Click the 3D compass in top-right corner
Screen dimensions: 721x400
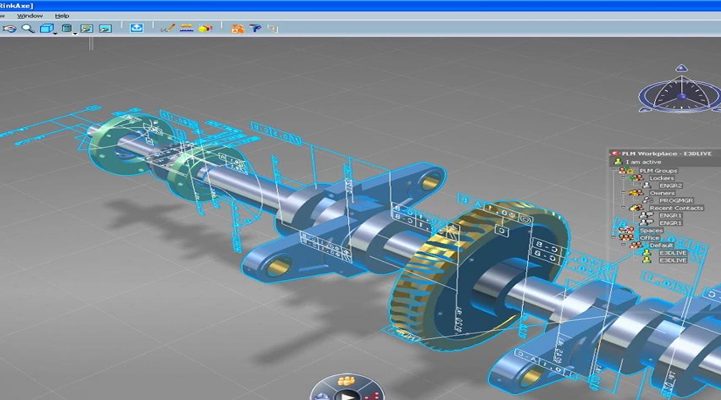click(677, 97)
